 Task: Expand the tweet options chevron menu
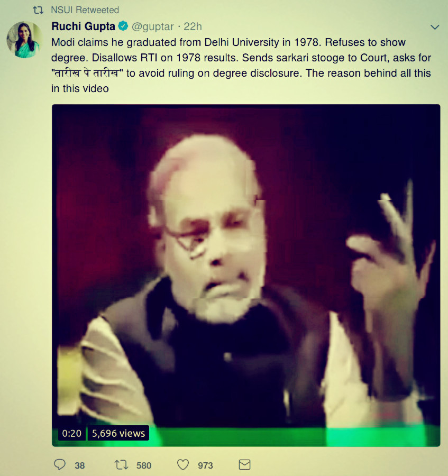pyautogui.click(x=435, y=27)
